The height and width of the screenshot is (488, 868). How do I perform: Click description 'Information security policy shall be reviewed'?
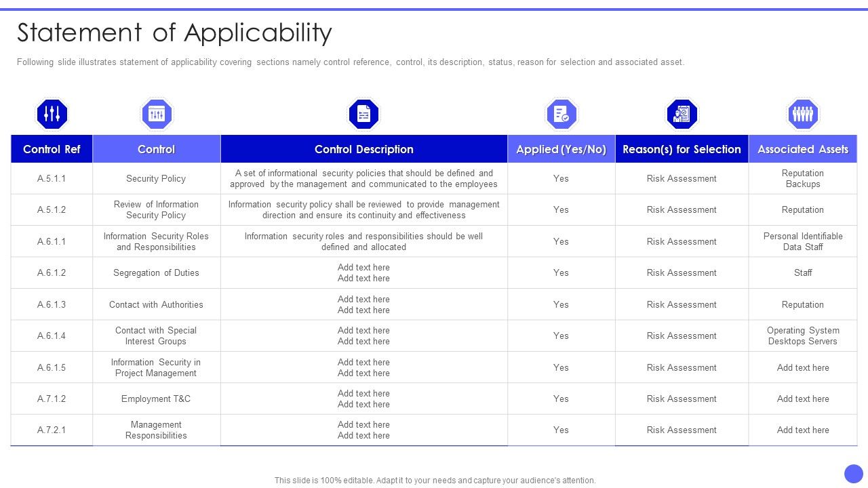click(x=364, y=210)
